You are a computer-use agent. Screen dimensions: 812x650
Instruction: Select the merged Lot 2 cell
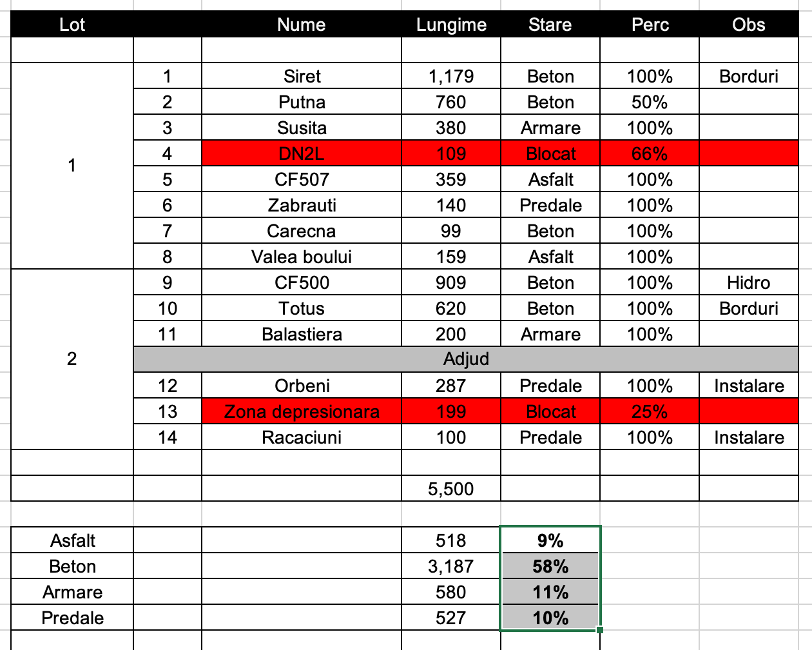(x=72, y=359)
